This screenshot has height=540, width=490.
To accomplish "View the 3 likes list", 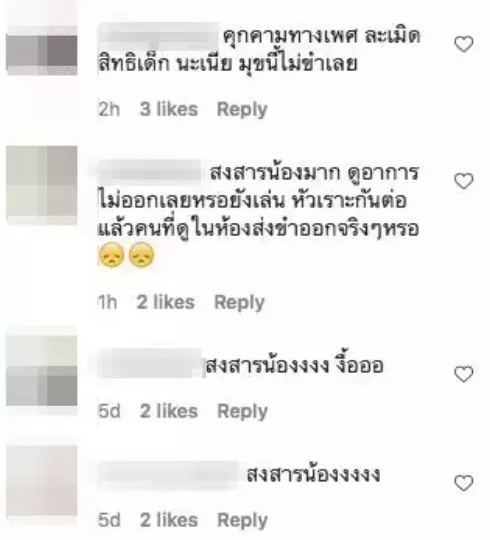I will [169, 109].
